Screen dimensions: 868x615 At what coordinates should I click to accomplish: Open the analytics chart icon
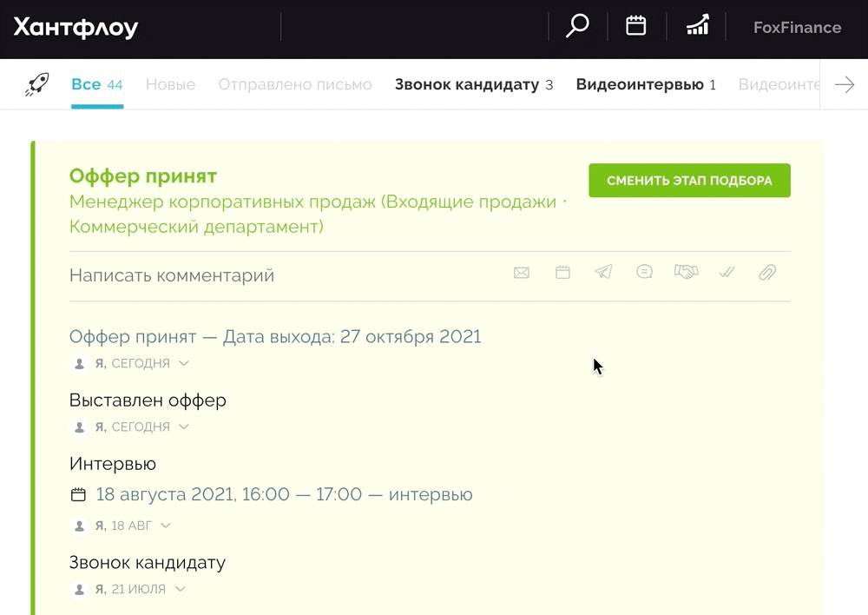click(x=697, y=26)
